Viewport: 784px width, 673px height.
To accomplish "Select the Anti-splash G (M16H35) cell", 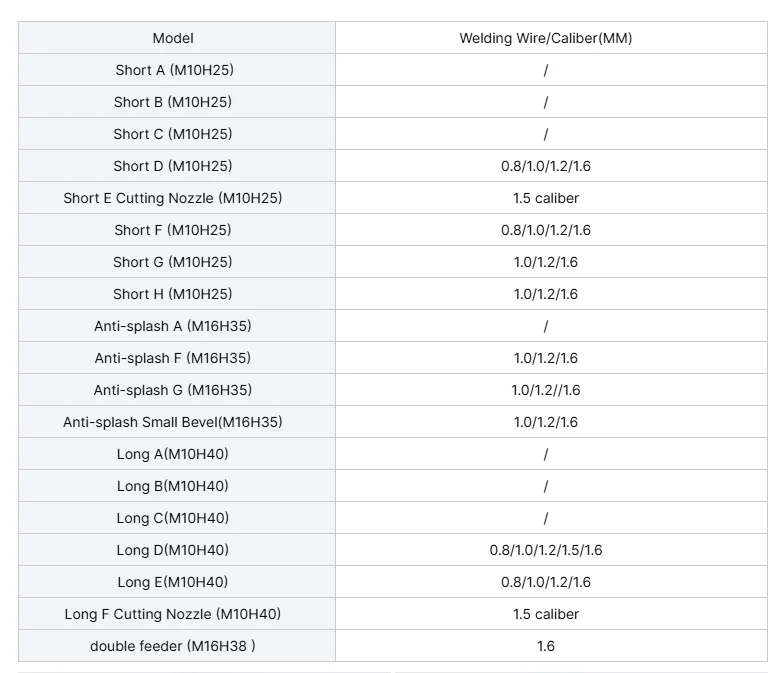I will [177, 390].
